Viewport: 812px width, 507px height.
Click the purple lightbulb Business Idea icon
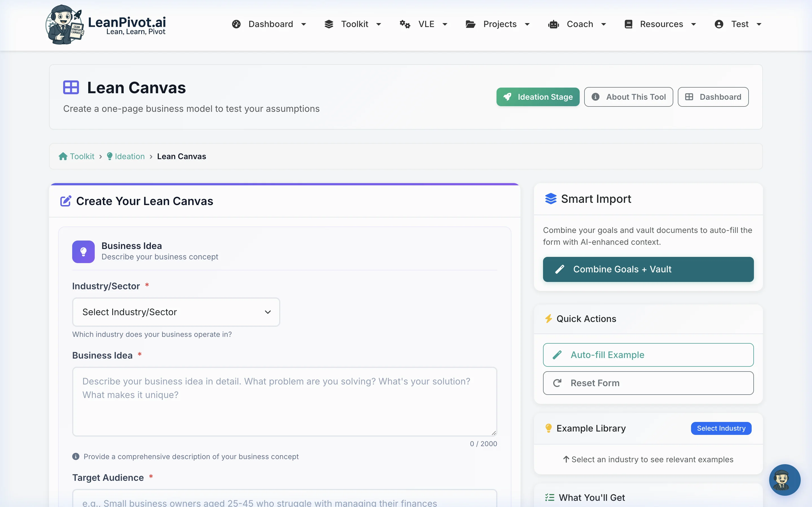pyautogui.click(x=83, y=252)
